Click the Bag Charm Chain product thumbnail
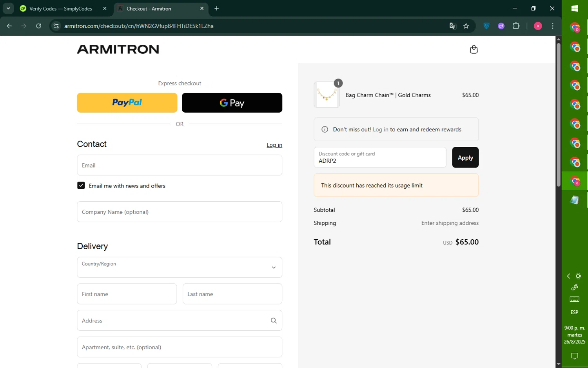 tap(327, 95)
